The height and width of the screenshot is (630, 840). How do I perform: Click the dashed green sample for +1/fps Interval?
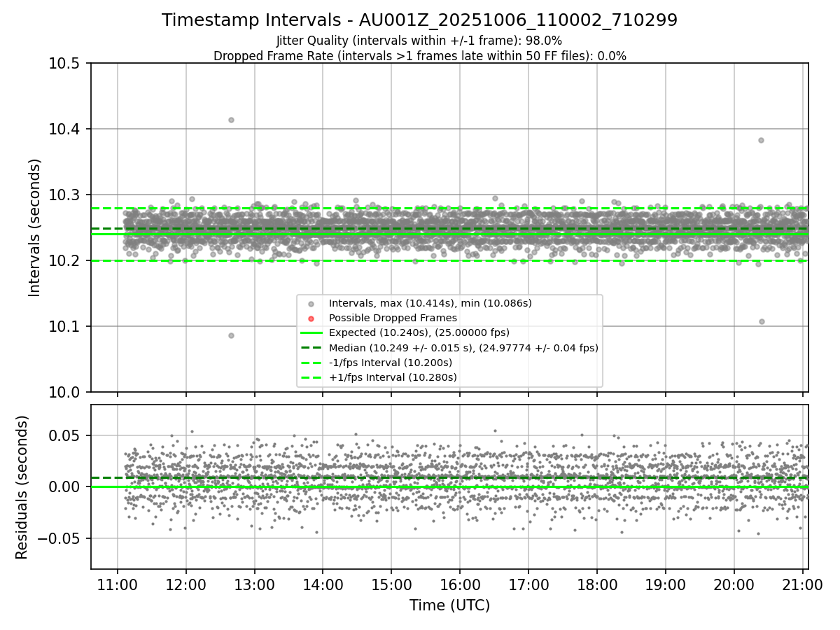pos(311,377)
